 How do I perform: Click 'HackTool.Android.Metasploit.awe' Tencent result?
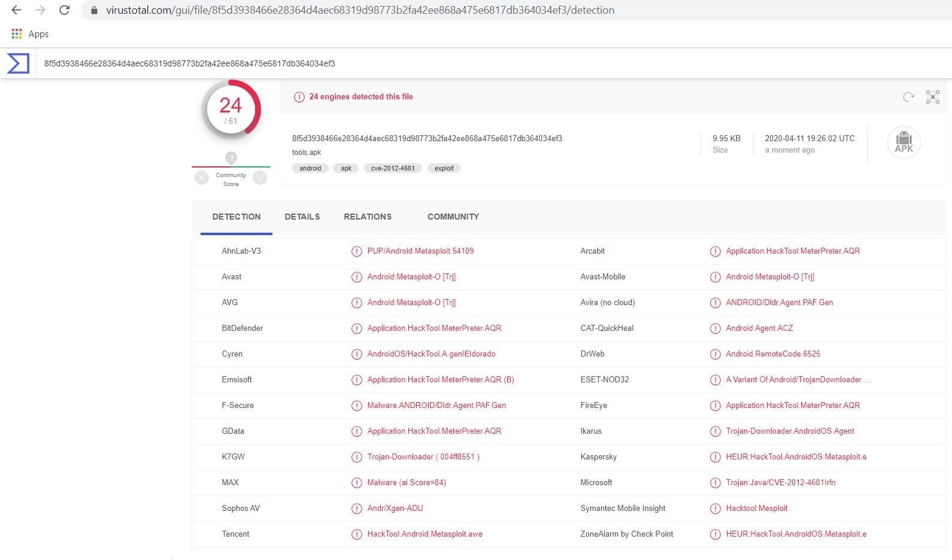pos(425,534)
